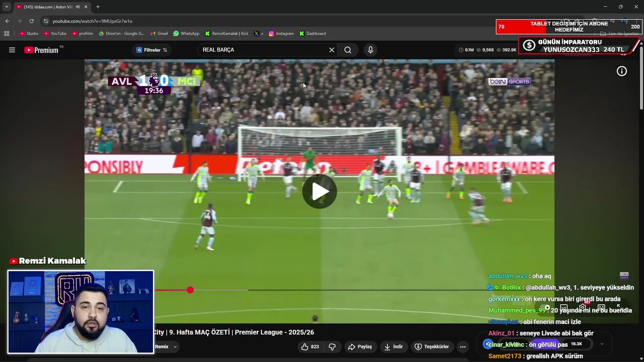Download the video with İndir
This screenshot has width=644, height=362.
pos(393,346)
